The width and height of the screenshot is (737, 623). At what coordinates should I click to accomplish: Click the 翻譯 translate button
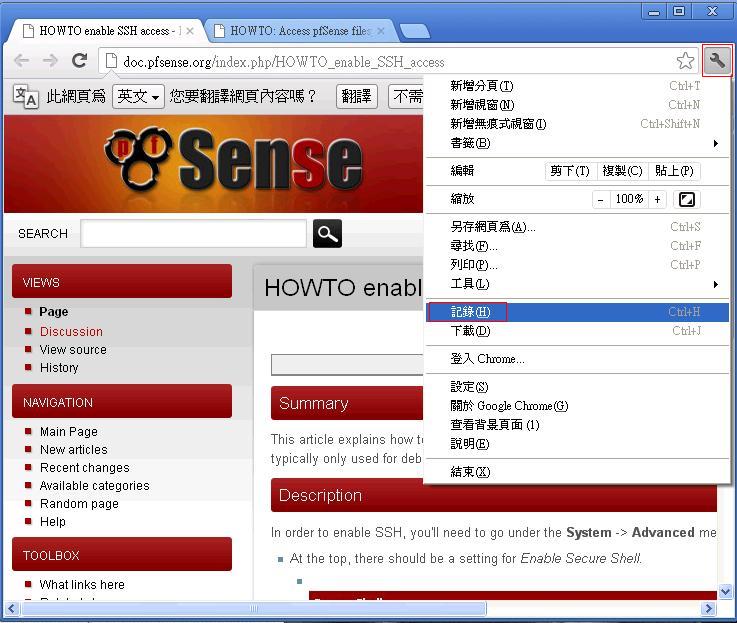(357, 96)
